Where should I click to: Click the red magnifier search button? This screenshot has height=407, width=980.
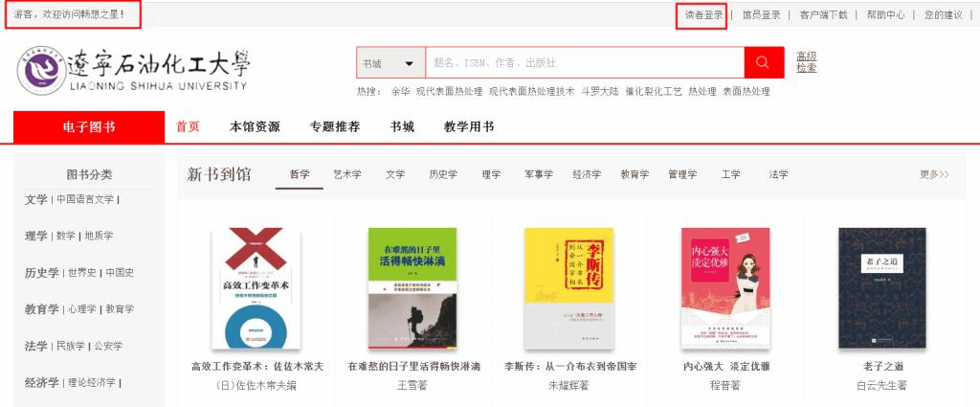click(764, 62)
